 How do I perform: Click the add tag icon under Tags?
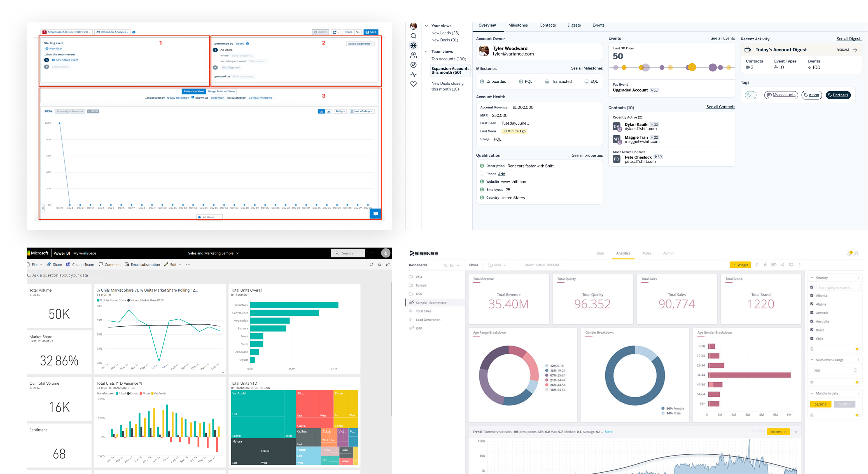[x=750, y=96]
